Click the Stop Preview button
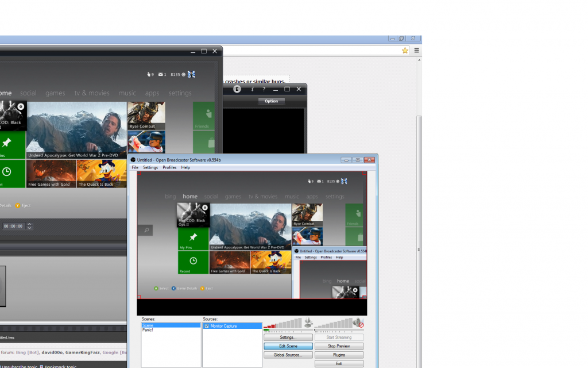Image resolution: width=588 pixels, height=368 pixels. [339, 346]
